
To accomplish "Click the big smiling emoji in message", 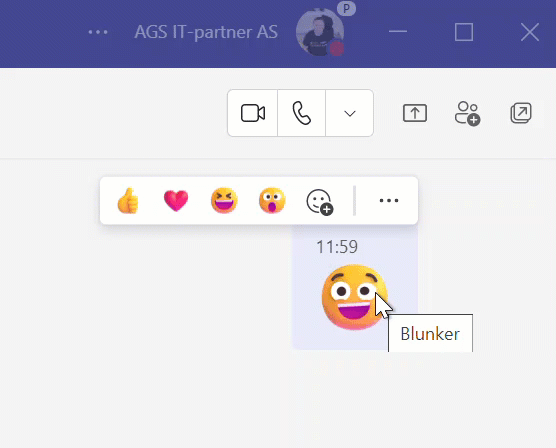I will click(x=354, y=297).
